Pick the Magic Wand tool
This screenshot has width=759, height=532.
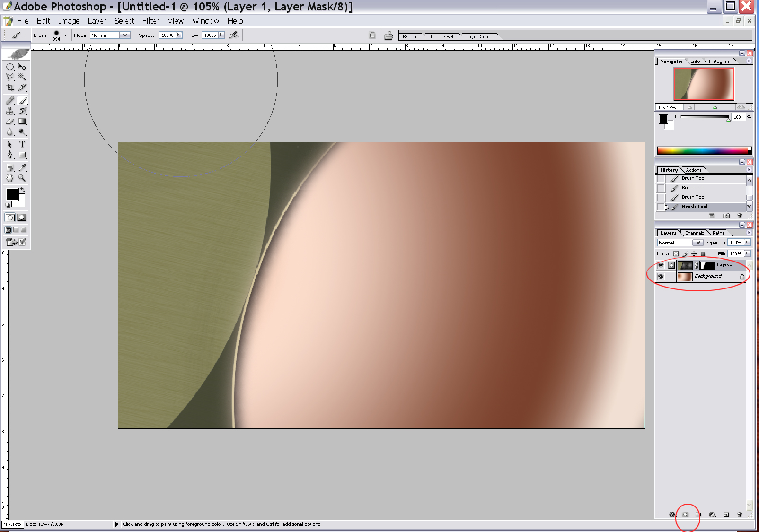click(22, 77)
